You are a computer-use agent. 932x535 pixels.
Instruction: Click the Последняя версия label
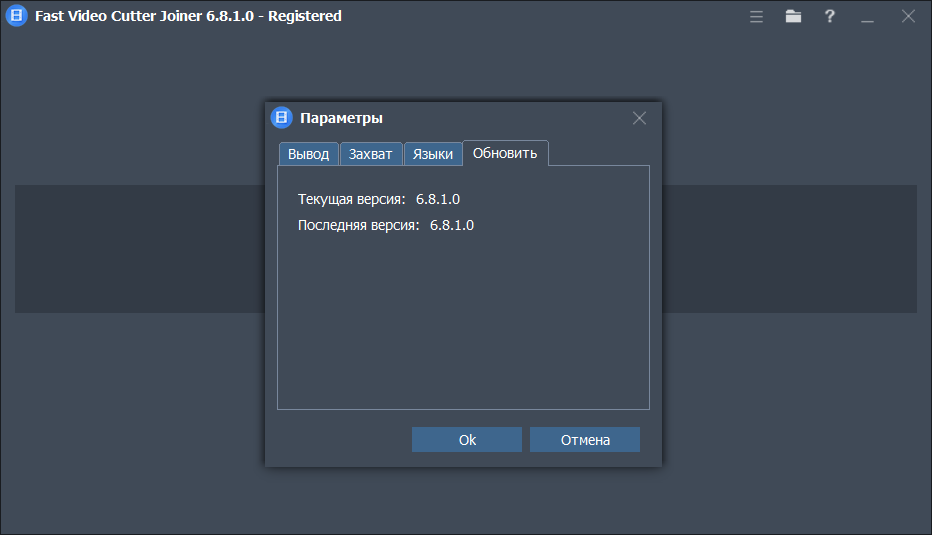(x=359, y=225)
